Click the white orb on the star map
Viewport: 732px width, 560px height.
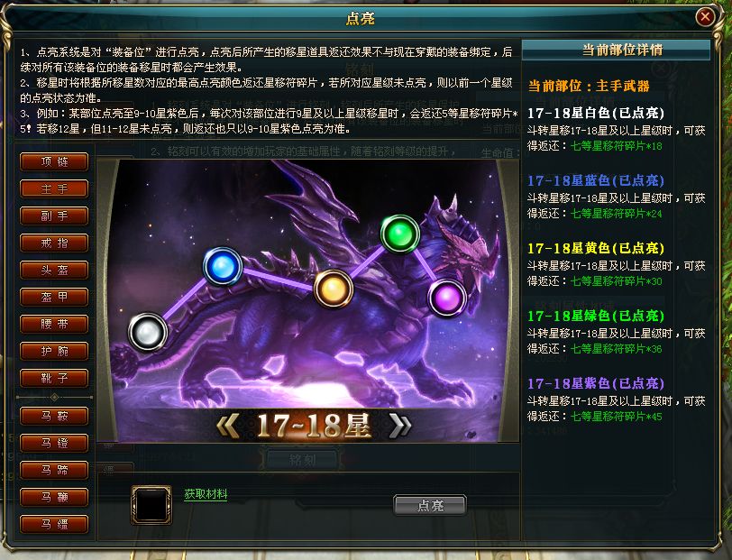coord(148,332)
